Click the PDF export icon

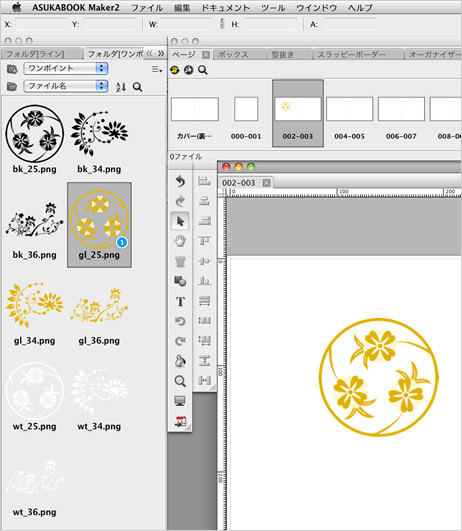[180, 421]
